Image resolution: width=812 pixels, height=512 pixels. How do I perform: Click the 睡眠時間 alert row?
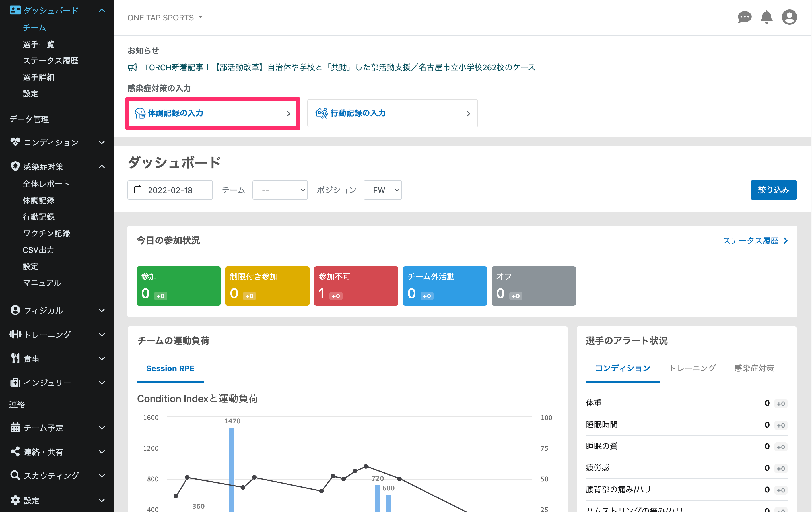click(x=686, y=425)
